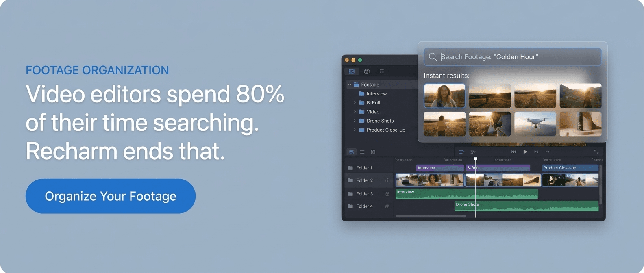Click the yellow minimize window button

click(x=353, y=60)
